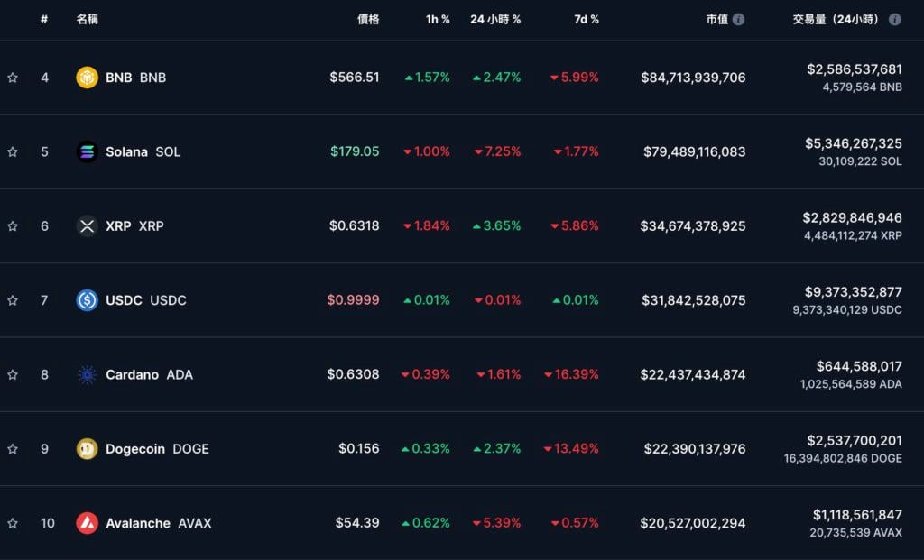
Task: Click the XRP coin logo icon
Action: 87,225
